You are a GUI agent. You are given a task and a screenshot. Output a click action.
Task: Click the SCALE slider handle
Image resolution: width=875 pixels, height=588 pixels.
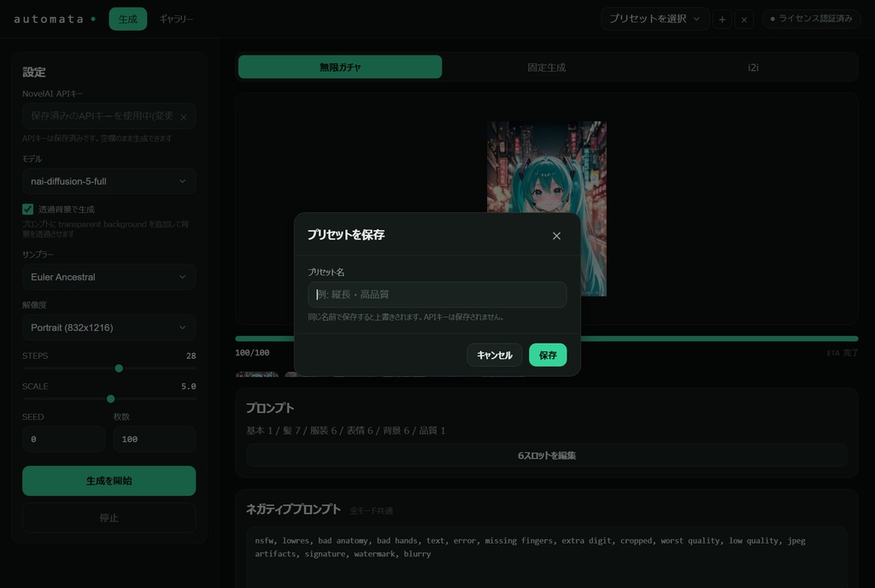110,399
